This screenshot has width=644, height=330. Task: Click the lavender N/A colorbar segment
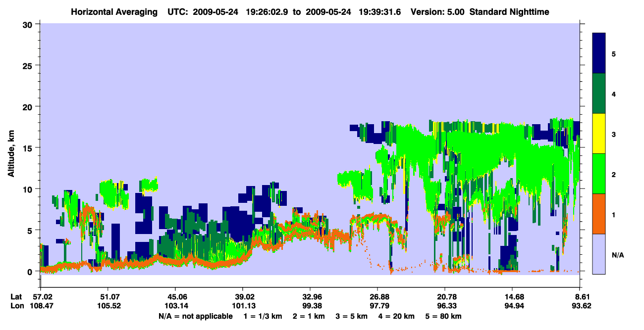point(599,254)
